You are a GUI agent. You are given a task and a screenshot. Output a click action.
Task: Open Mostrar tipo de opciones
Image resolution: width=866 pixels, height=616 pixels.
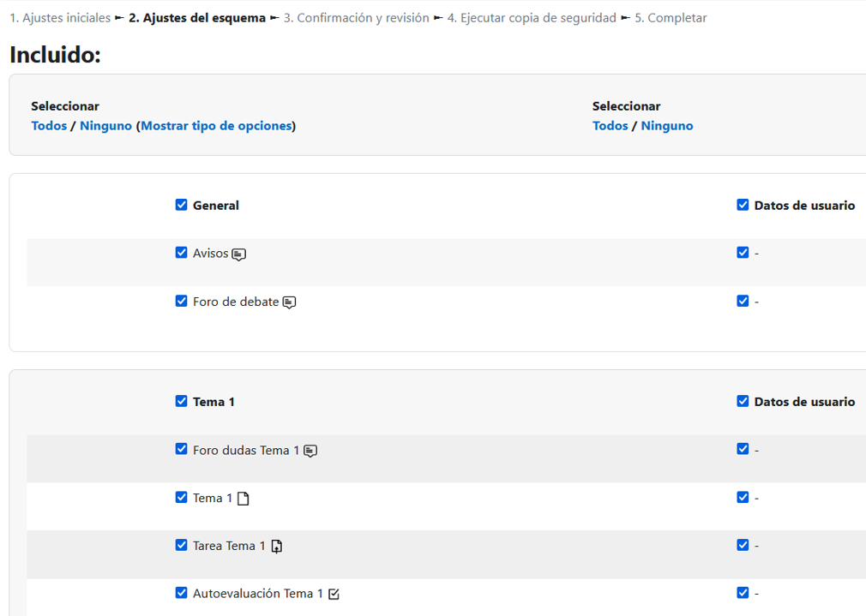pyautogui.click(x=216, y=125)
